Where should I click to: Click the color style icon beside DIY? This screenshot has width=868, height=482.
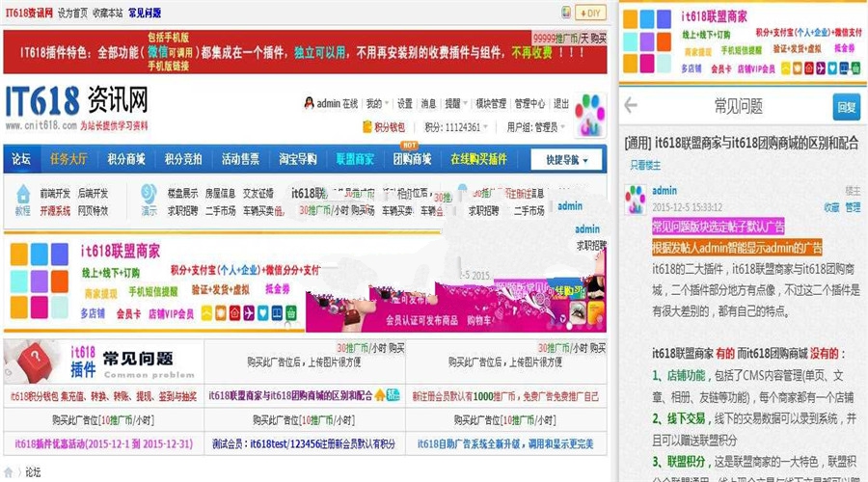566,13
